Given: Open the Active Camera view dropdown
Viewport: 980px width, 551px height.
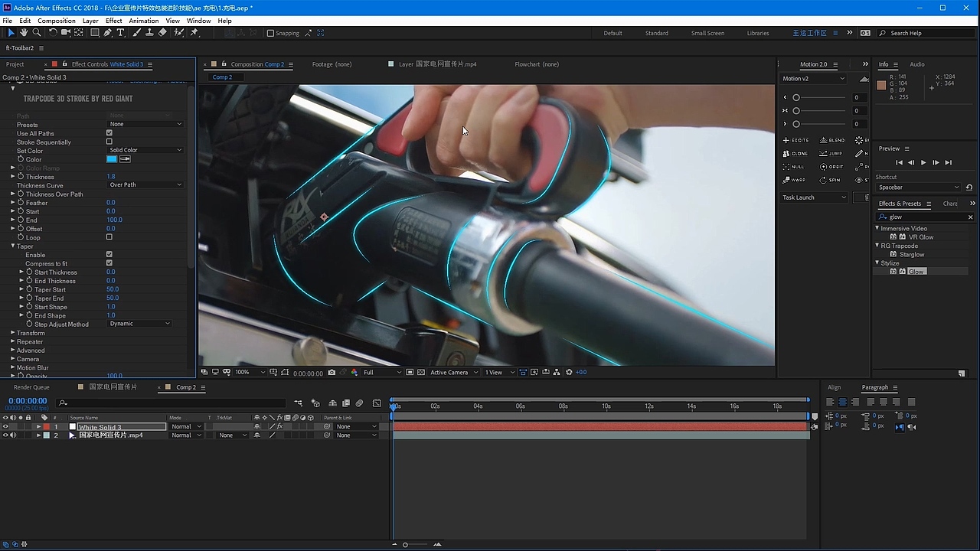Looking at the screenshot, I should click(x=454, y=373).
